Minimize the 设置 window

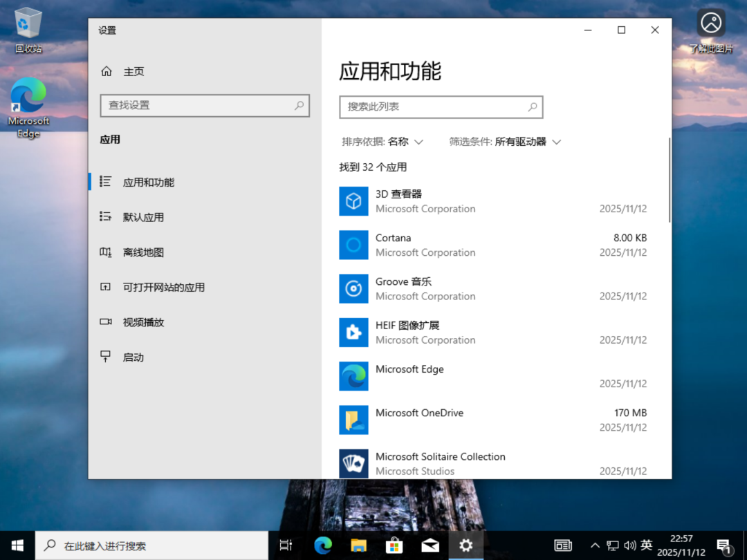click(x=588, y=30)
